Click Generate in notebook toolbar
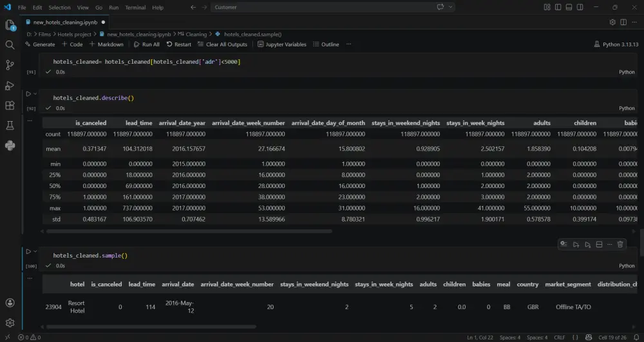 coord(40,44)
